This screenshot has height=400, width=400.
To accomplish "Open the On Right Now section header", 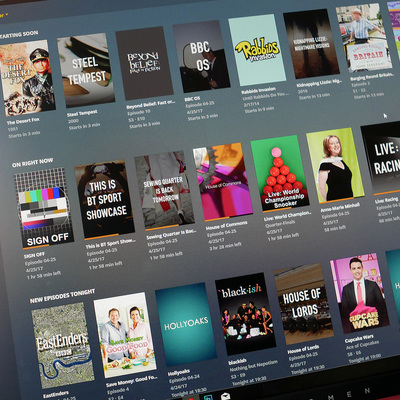I will click(x=32, y=163).
